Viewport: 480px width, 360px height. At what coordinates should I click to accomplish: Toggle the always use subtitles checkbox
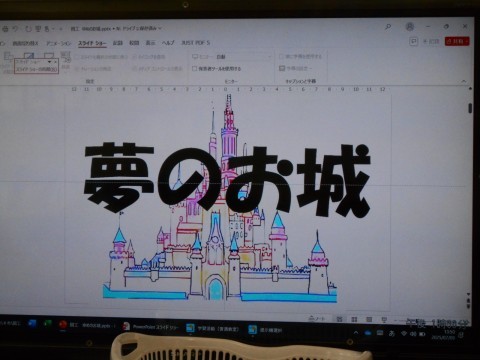pos(281,57)
